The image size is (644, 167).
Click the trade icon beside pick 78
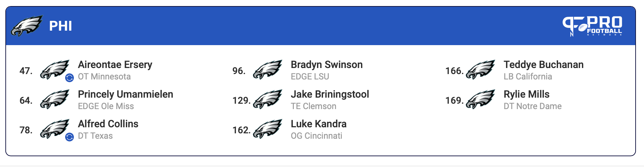pos(70,137)
